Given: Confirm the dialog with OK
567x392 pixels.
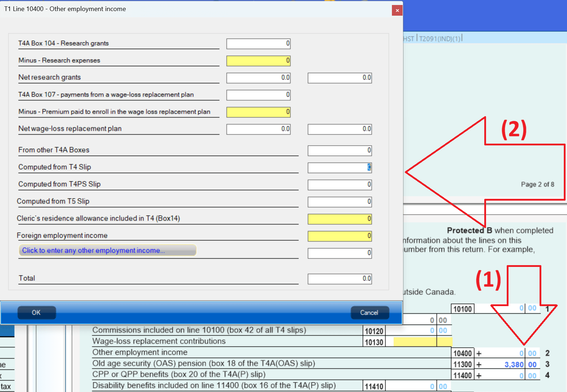Looking at the screenshot, I should 36,313.
